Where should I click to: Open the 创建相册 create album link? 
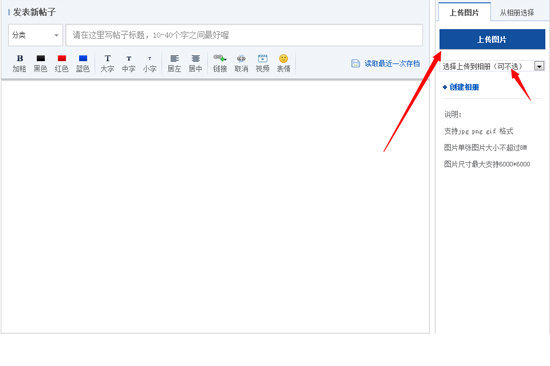point(461,87)
